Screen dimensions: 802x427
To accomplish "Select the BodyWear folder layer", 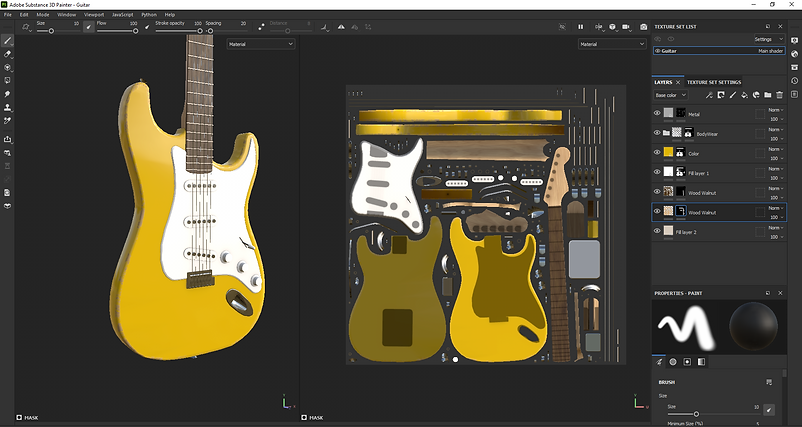I will (708, 134).
